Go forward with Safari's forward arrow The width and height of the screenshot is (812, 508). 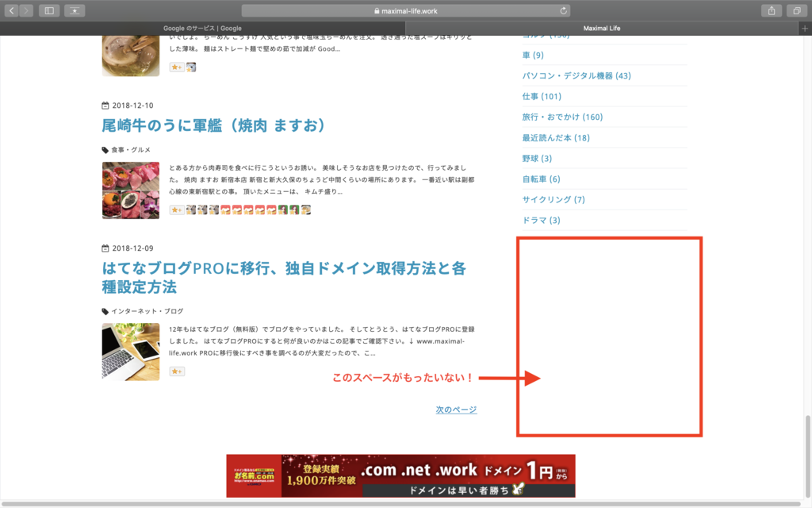click(x=26, y=10)
